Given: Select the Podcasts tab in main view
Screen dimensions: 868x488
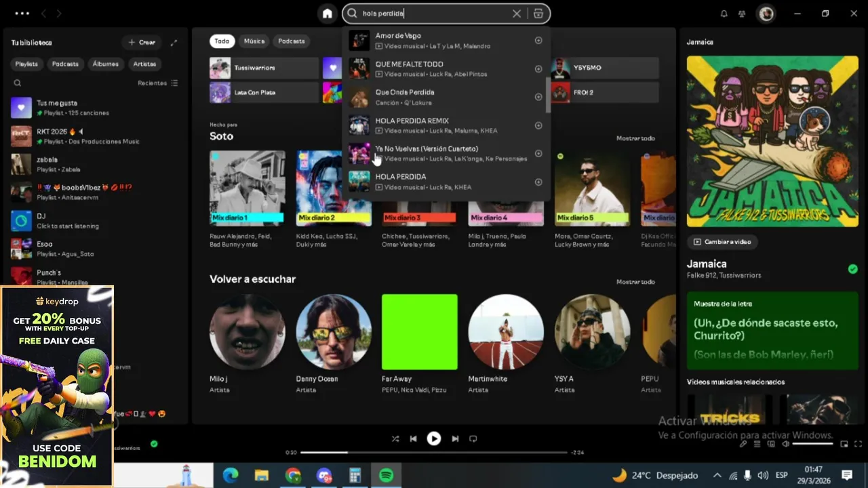Looking at the screenshot, I should tap(291, 41).
